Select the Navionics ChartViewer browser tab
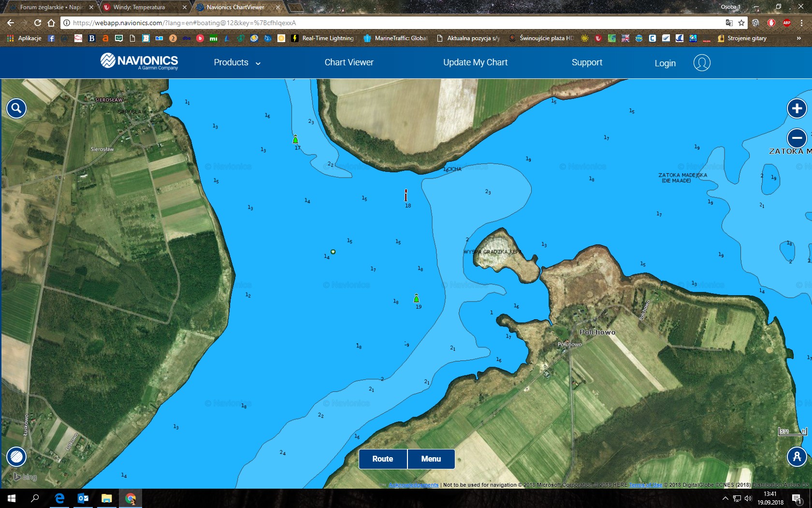 (x=236, y=7)
